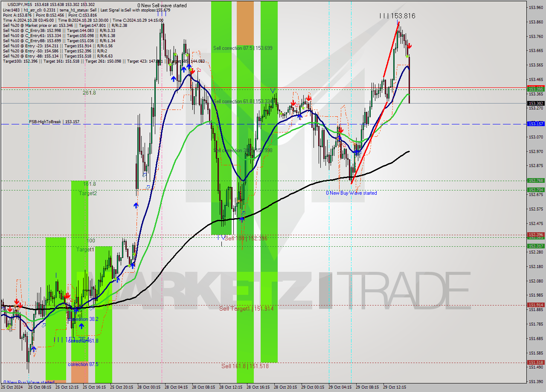Click the 'Line:1483' info line

point(86,10)
